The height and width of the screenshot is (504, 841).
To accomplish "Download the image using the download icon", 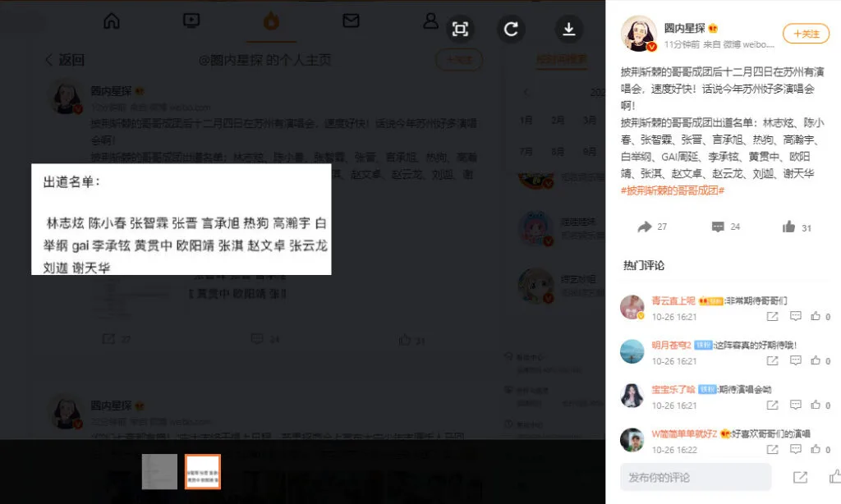I will point(568,30).
